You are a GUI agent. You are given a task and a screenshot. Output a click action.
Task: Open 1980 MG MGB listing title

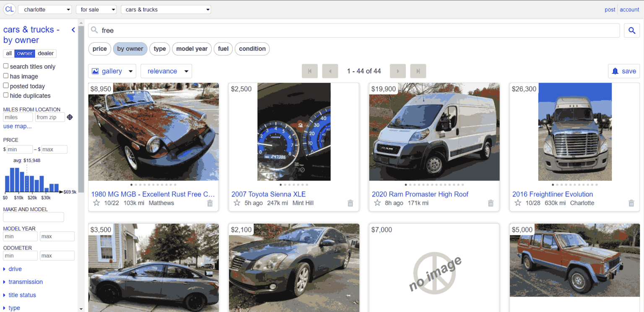coord(153,194)
